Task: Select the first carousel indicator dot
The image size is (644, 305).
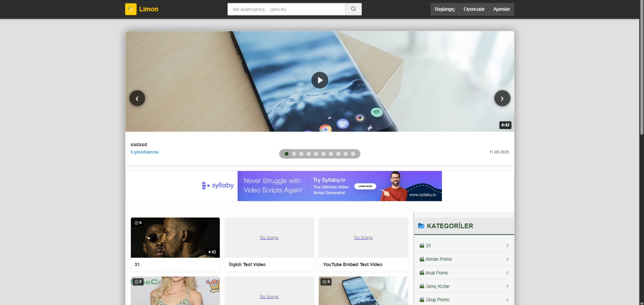Action: click(287, 154)
